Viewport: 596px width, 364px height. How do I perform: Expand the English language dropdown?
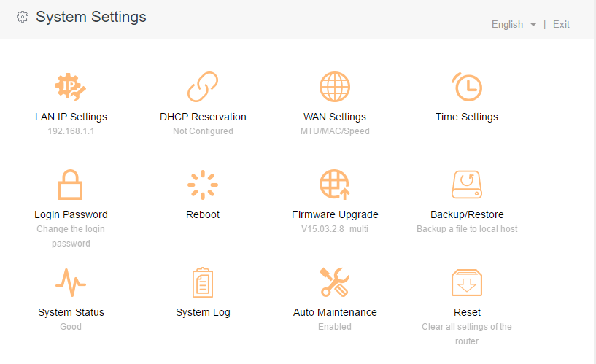[x=508, y=25]
